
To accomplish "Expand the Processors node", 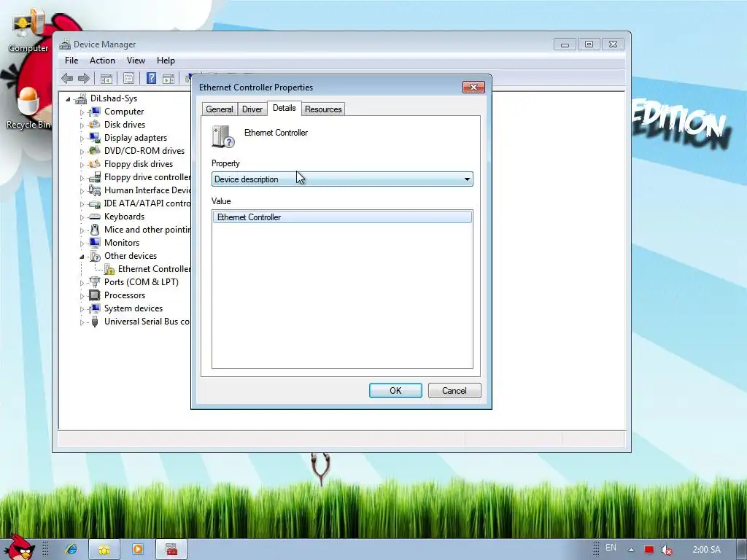I will pos(82,296).
